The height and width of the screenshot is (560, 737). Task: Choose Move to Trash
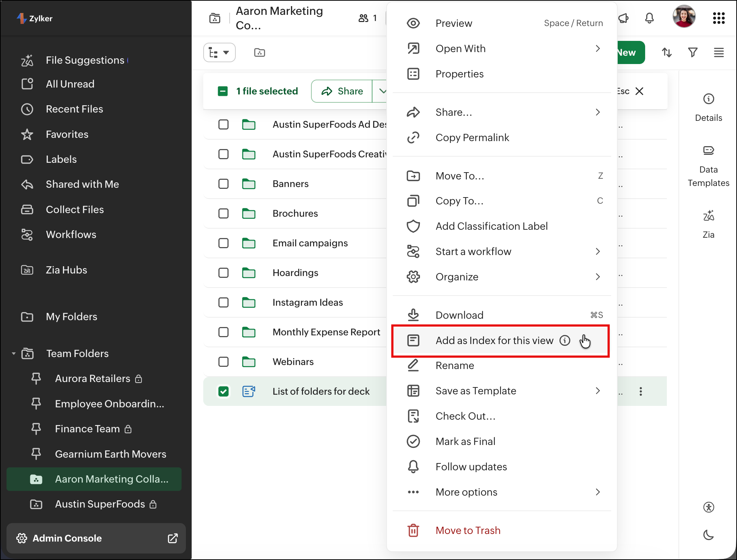(x=468, y=530)
